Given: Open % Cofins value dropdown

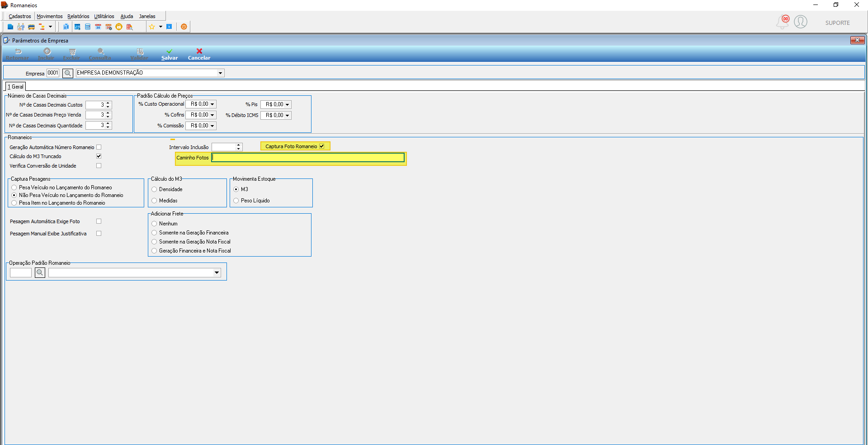Looking at the screenshot, I should 212,115.
